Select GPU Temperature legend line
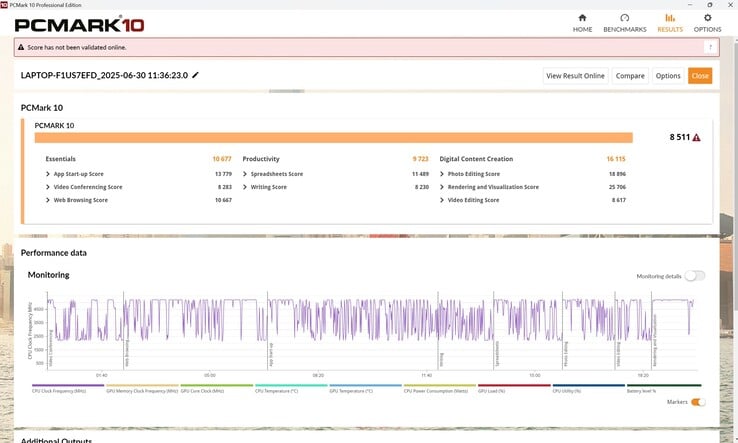The height and width of the screenshot is (443, 738). (365, 386)
